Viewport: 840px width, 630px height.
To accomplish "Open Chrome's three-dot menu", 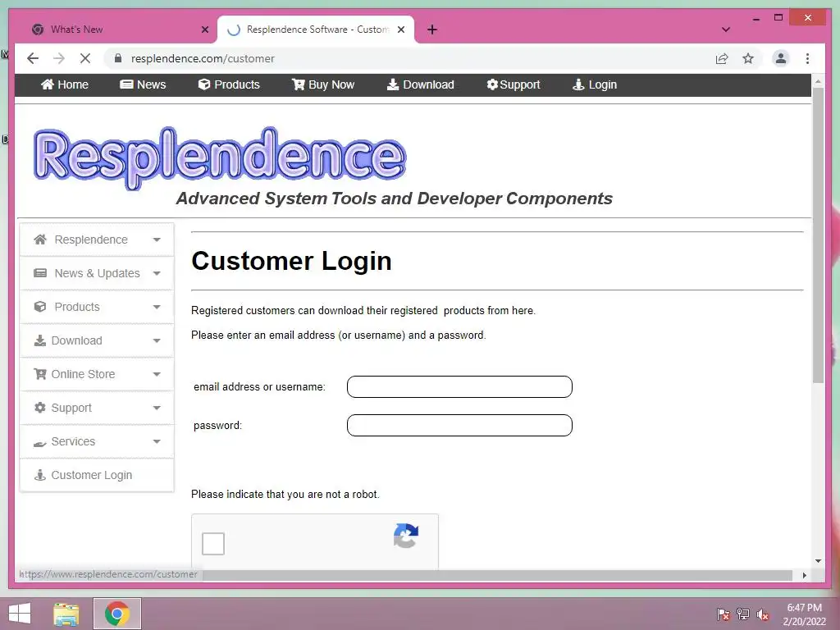I will pyautogui.click(x=807, y=58).
